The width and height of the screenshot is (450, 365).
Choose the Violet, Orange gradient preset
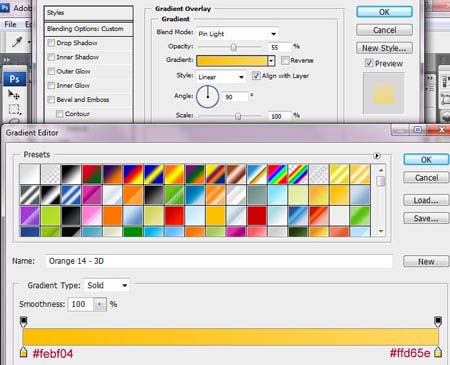coord(112,174)
